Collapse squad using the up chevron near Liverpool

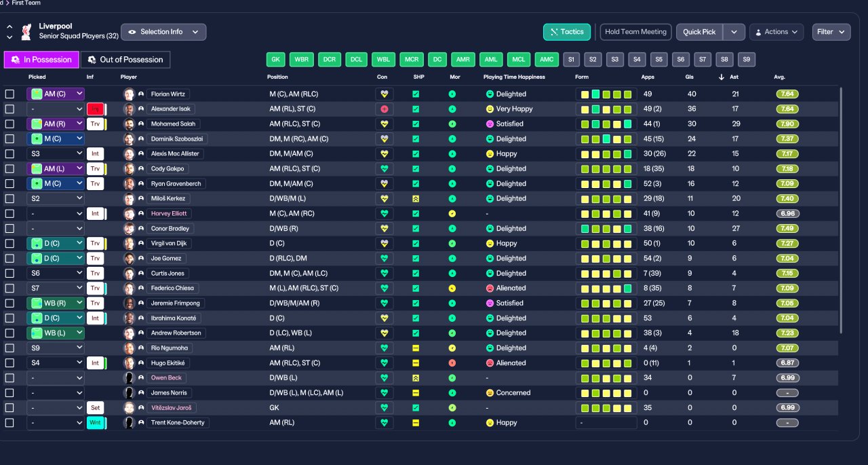9,26
